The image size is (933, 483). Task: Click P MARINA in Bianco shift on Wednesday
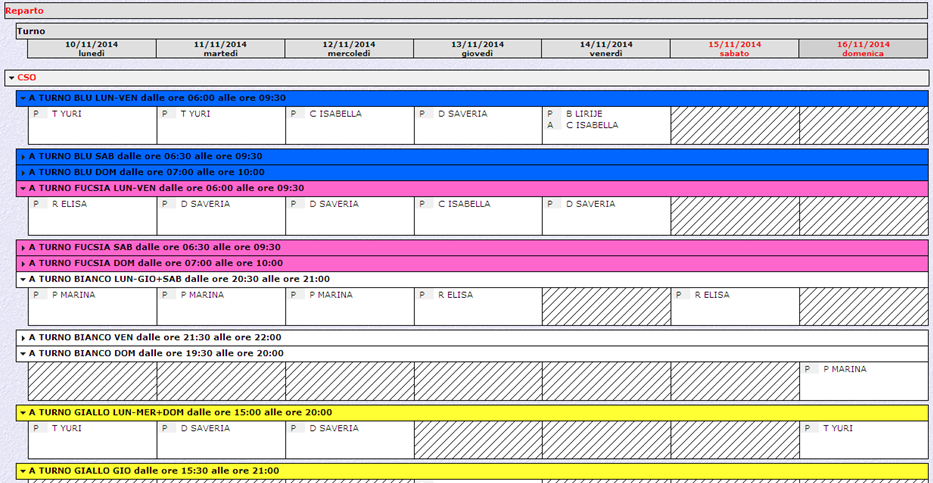[331, 295]
